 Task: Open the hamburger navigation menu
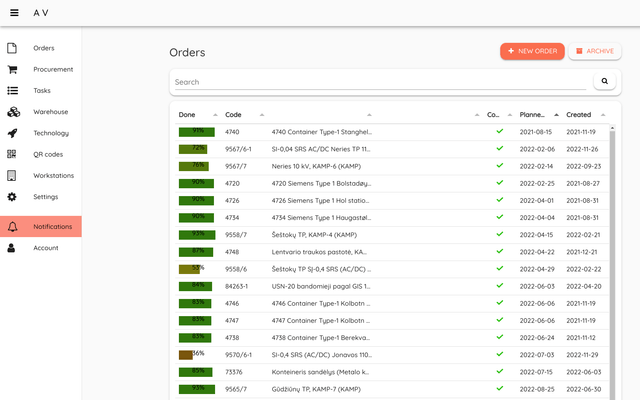pos(14,13)
